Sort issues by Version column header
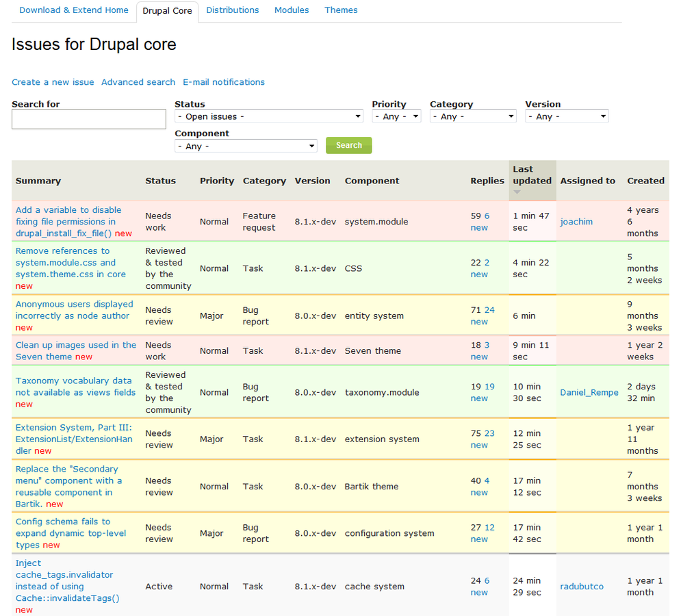The height and width of the screenshot is (616, 681). pyautogui.click(x=312, y=181)
